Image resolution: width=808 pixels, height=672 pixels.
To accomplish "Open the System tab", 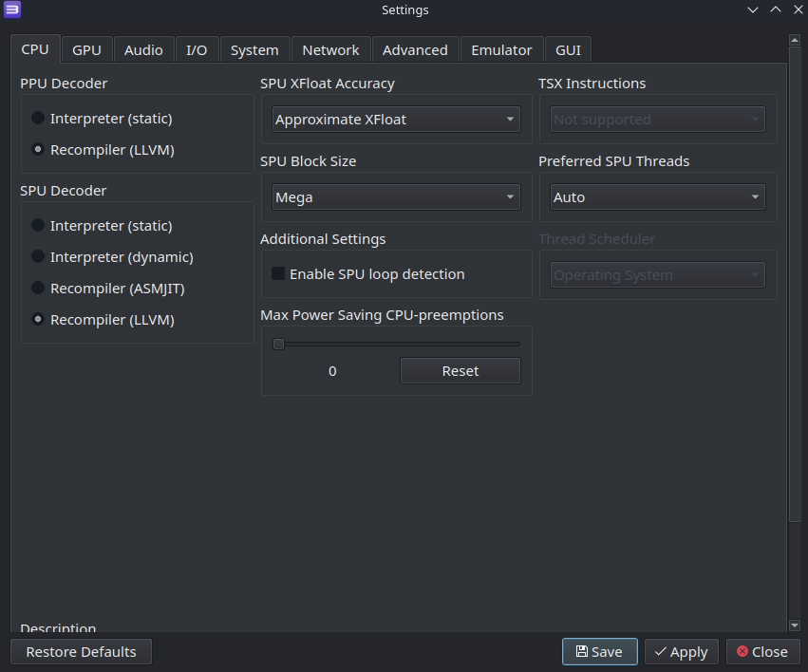I will point(254,50).
